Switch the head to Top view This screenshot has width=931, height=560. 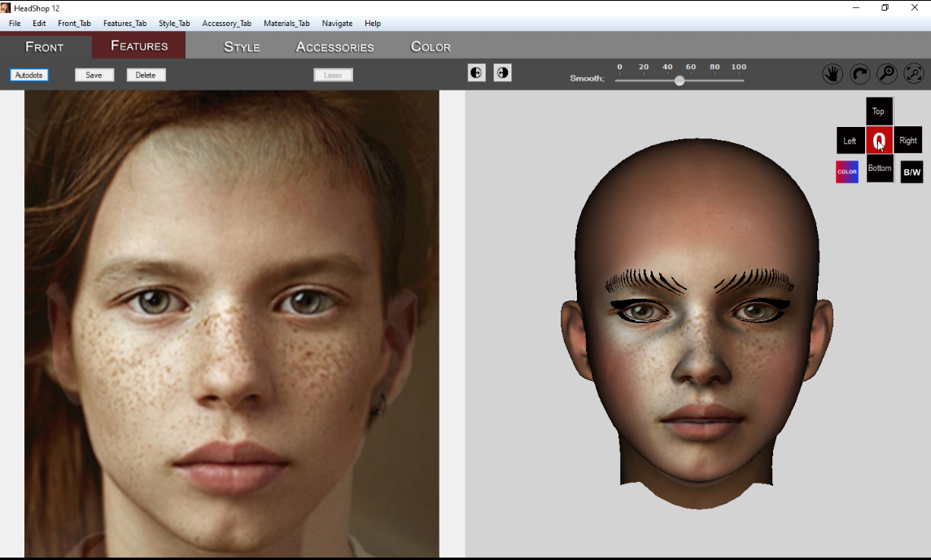pyautogui.click(x=879, y=111)
